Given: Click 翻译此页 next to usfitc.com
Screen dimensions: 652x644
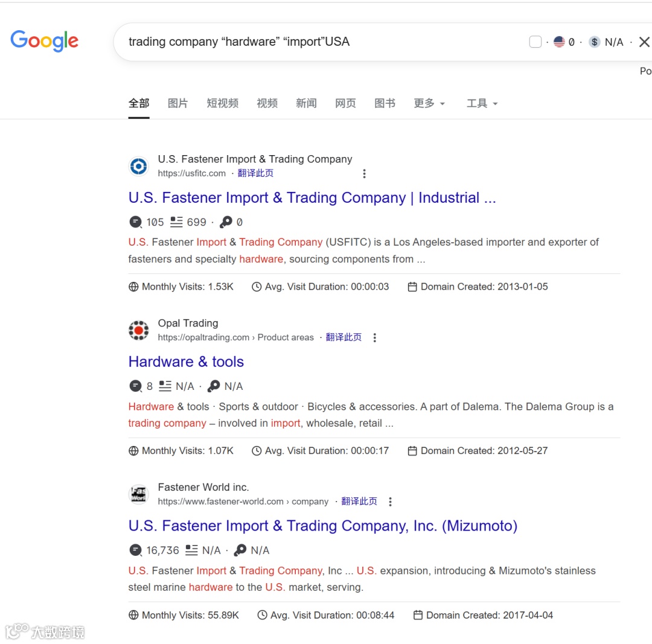Looking at the screenshot, I should [x=255, y=173].
